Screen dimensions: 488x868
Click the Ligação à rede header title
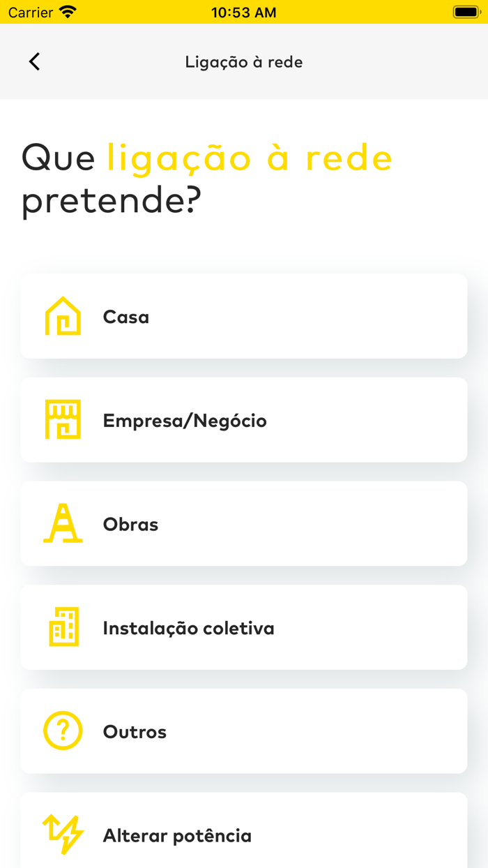[x=244, y=61]
